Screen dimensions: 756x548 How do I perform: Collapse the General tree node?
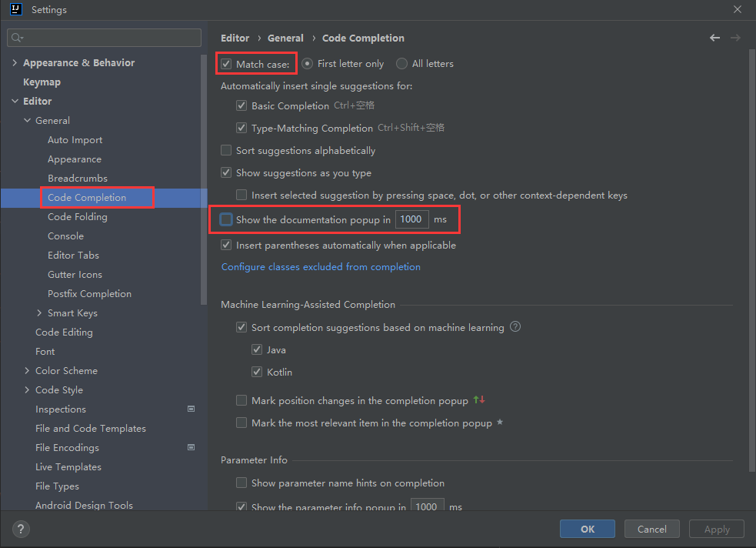pyautogui.click(x=27, y=120)
